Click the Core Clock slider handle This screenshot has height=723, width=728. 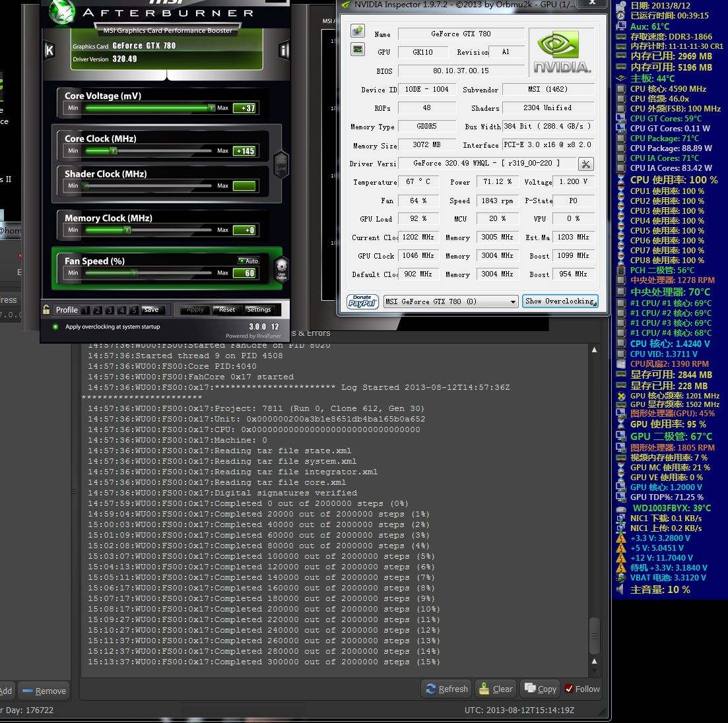coord(113,151)
